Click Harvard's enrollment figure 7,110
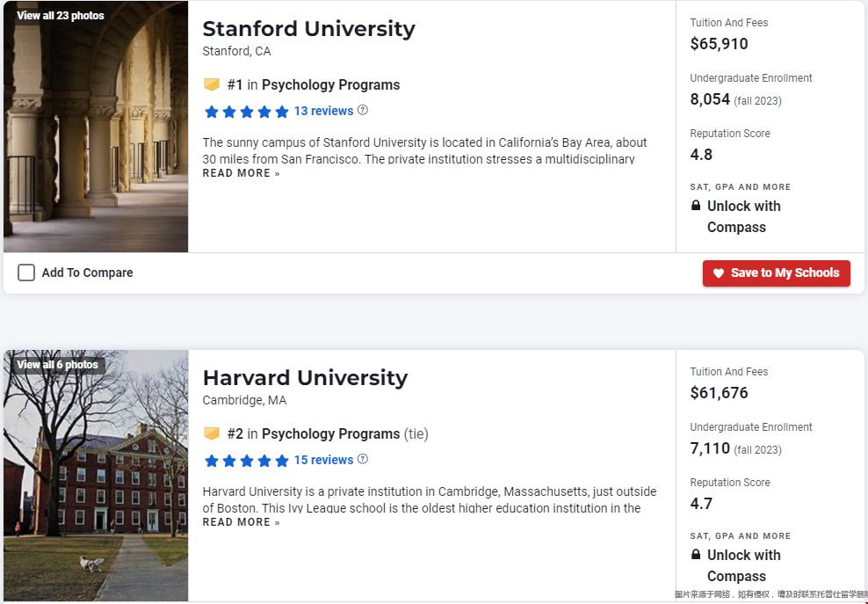The image size is (868, 604). (710, 449)
